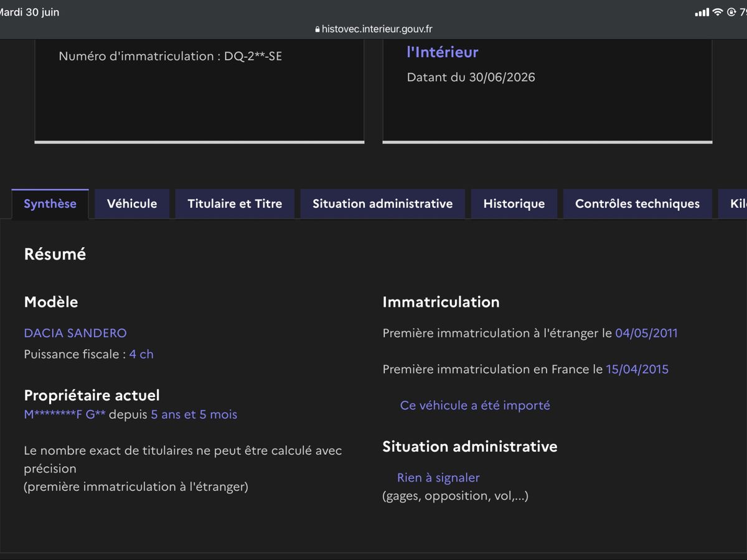
Task: Click the '4 ch' fiscal power value
Action: point(141,354)
